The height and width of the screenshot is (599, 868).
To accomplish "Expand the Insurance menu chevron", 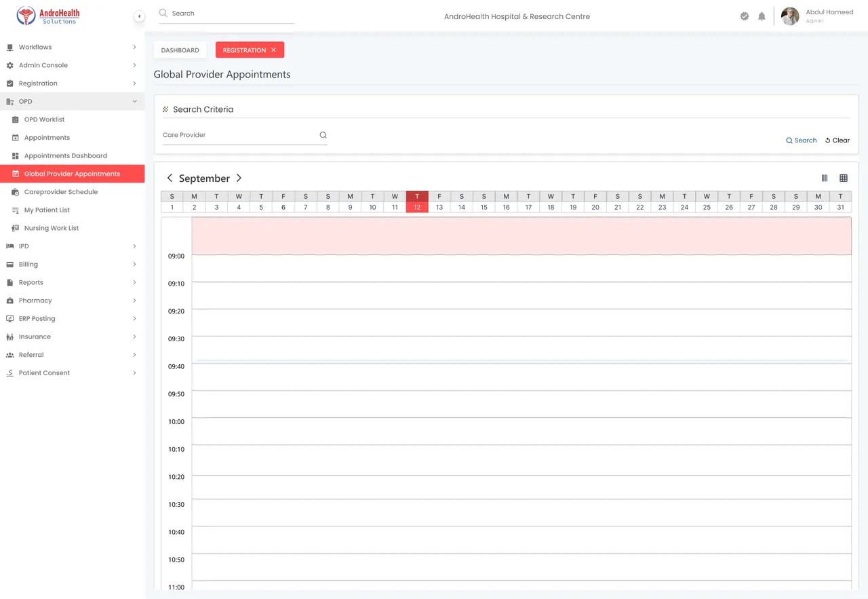I will tap(134, 336).
